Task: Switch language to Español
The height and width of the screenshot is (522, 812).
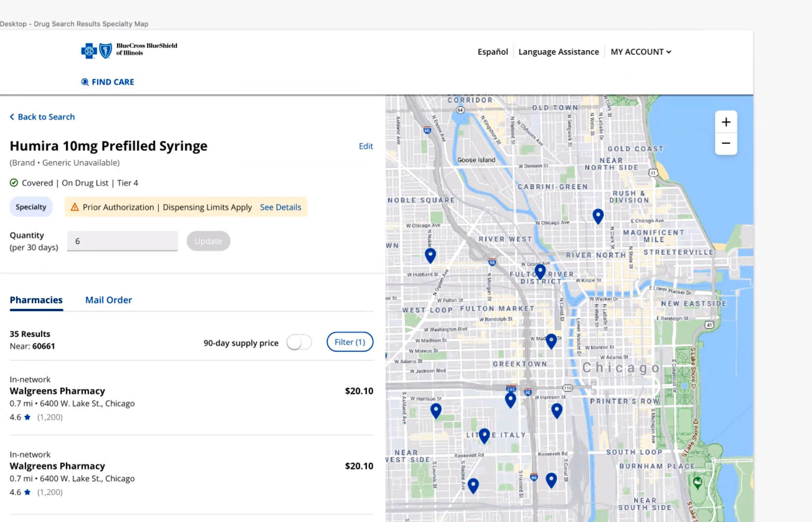Action: tap(492, 52)
